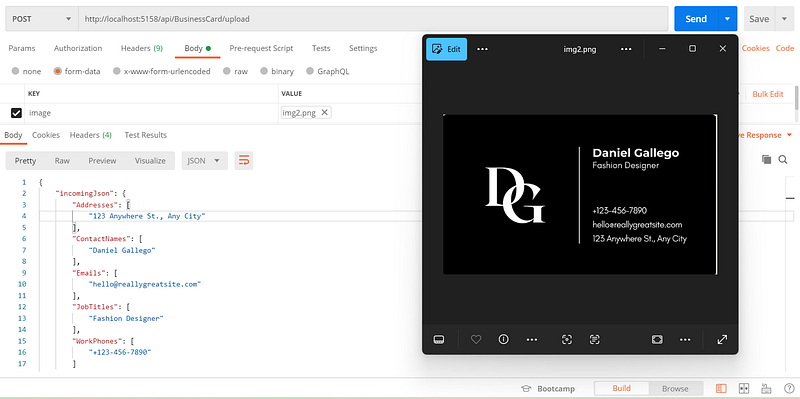Toggle the wrap lines icon in response toolbar

coord(244,161)
